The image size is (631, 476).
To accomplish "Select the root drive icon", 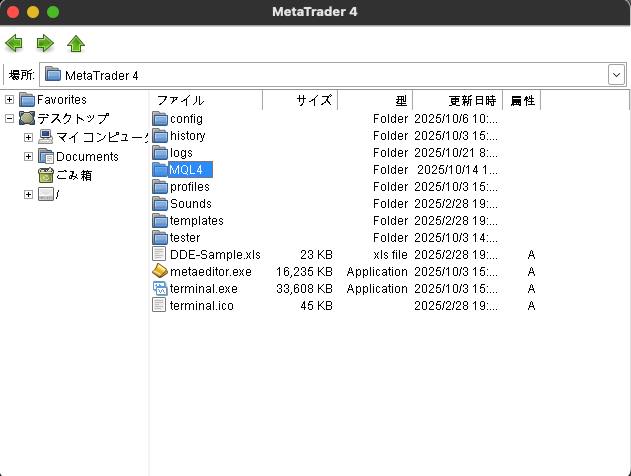I will coord(45,194).
